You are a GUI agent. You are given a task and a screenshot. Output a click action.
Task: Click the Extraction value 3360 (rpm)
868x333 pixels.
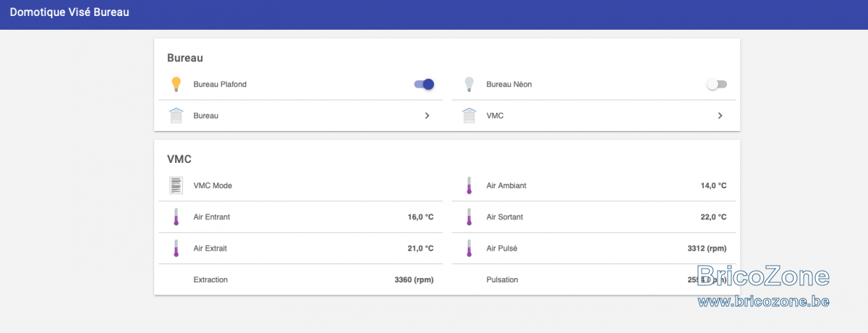tap(414, 279)
